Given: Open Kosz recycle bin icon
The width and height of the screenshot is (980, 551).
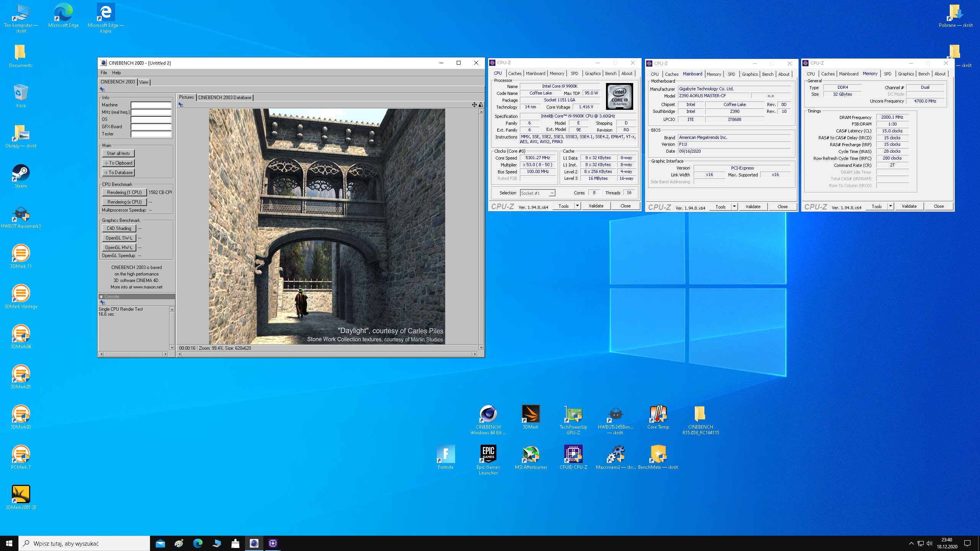Looking at the screenshot, I should [21, 96].
